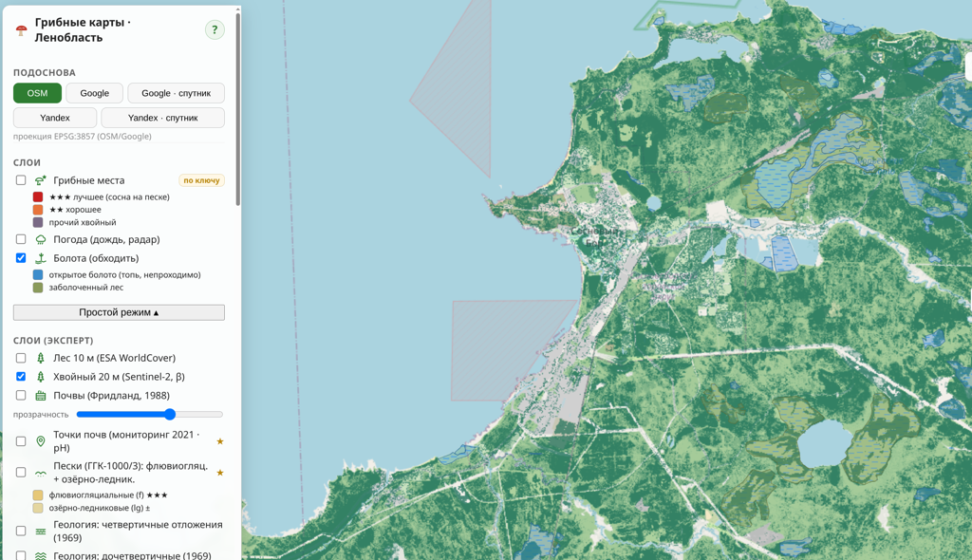Switch basemap to Yandex
This screenshot has width=972, height=560.
pyautogui.click(x=55, y=118)
